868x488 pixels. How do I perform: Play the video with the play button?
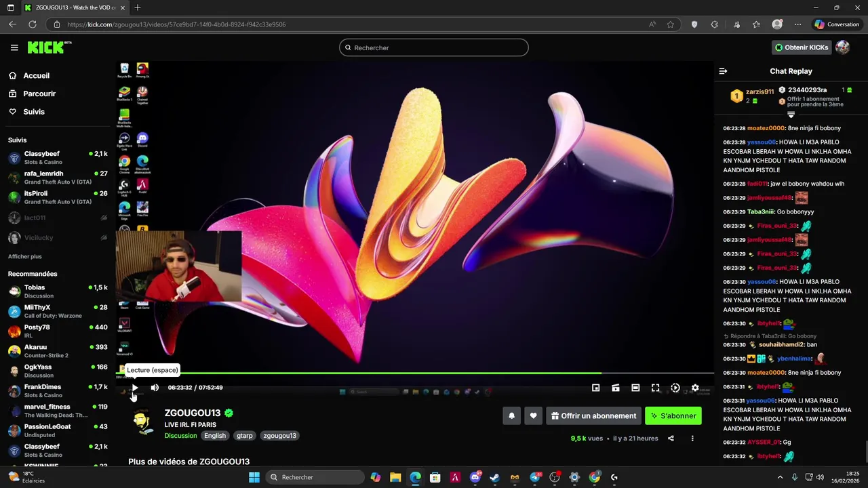click(x=134, y=388)
